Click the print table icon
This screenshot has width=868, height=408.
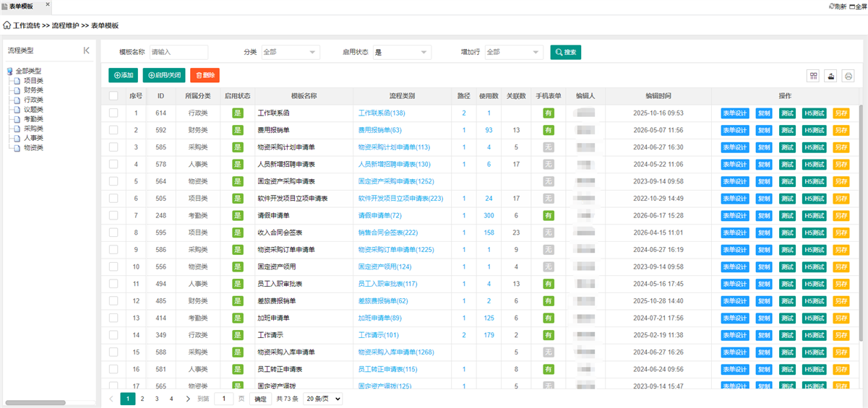[x=848, y=75]
